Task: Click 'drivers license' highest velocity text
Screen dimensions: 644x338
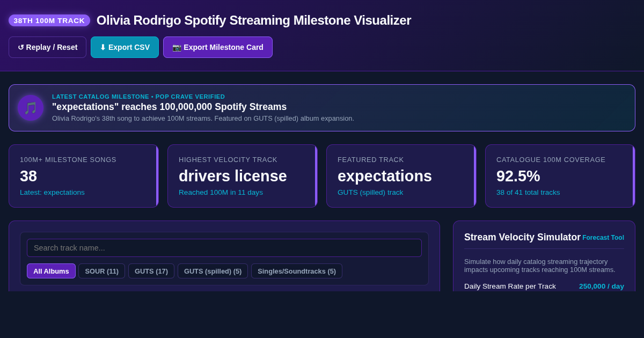Action: [x=233, y=176]
